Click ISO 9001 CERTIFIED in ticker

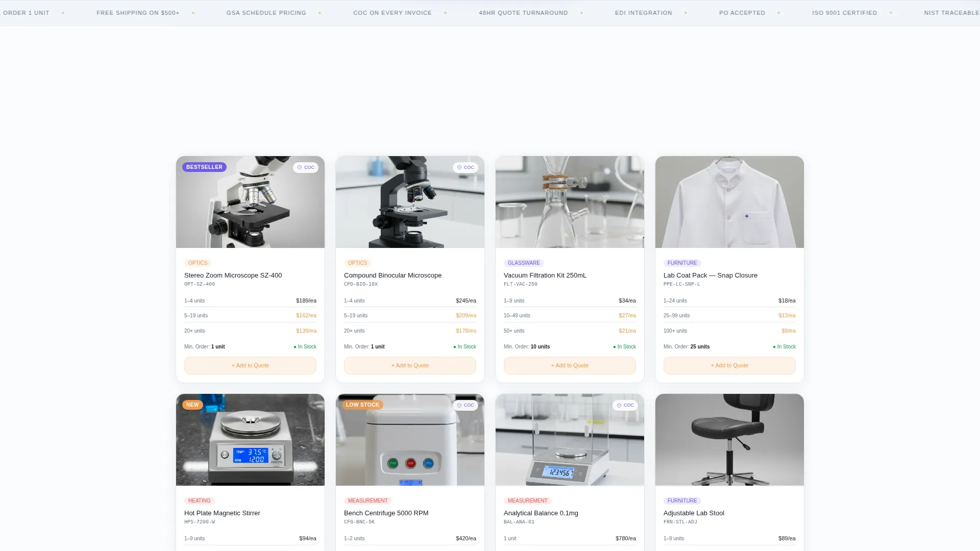845,13
